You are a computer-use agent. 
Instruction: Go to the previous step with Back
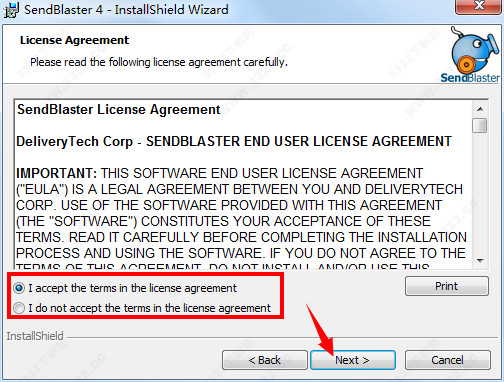[265, 360]
